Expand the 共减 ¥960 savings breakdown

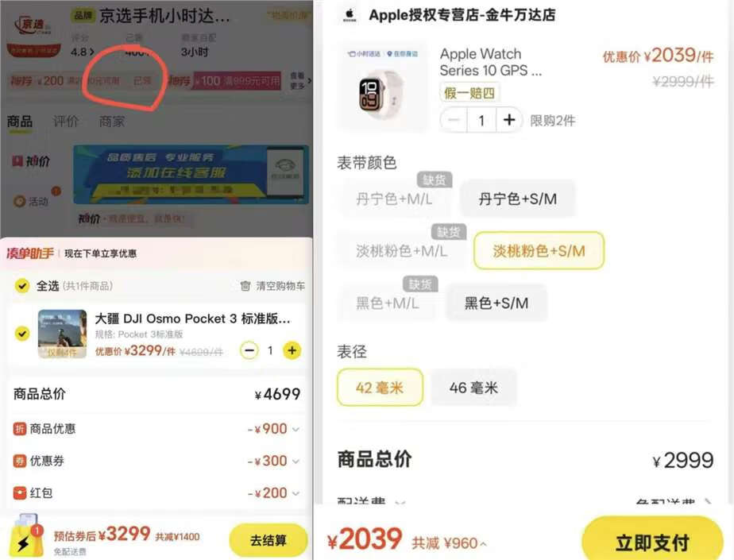click(449, 543)
